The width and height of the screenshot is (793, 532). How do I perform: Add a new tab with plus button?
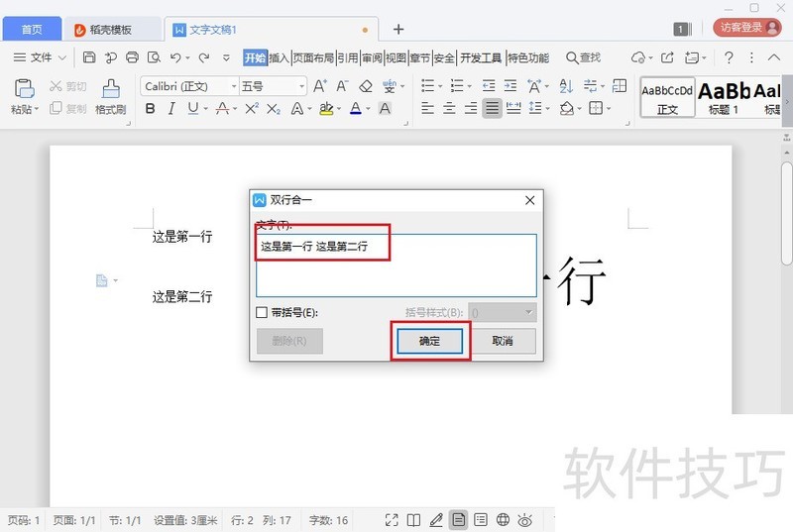pos(398,30)
